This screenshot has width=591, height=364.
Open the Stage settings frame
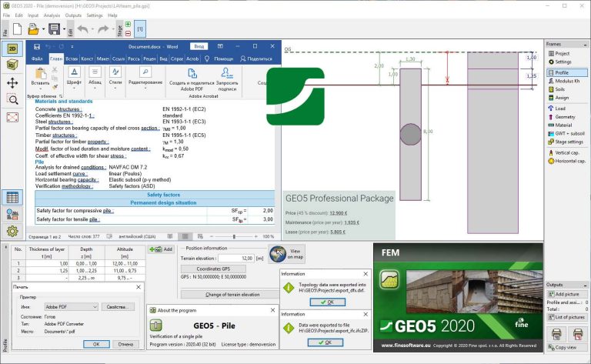566,142
